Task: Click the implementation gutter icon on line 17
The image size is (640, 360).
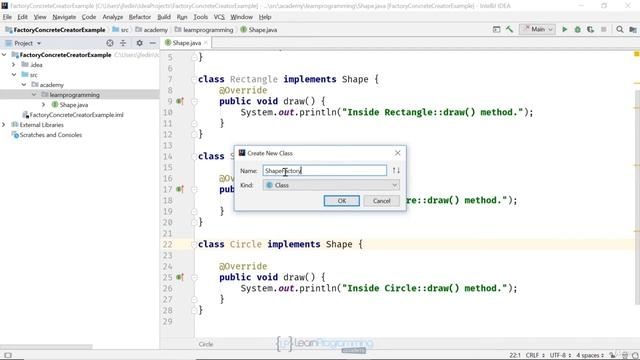Action: click(180, 189)
